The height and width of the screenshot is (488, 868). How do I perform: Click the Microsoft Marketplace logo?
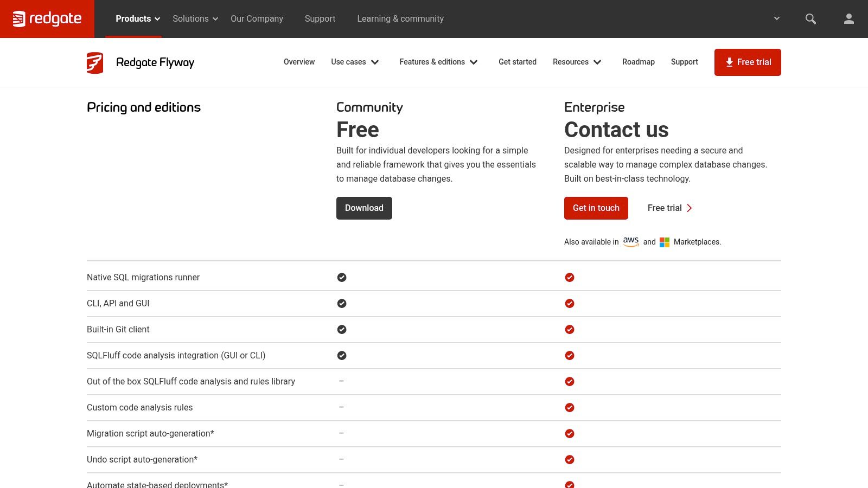pyautogui.click(x=665, y=242)
